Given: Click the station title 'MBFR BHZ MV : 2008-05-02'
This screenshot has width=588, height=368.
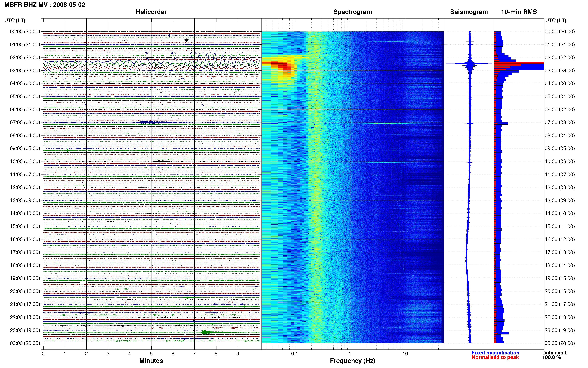Looking at the screenshot, I should pyautogui.click(x=45, y=5).
